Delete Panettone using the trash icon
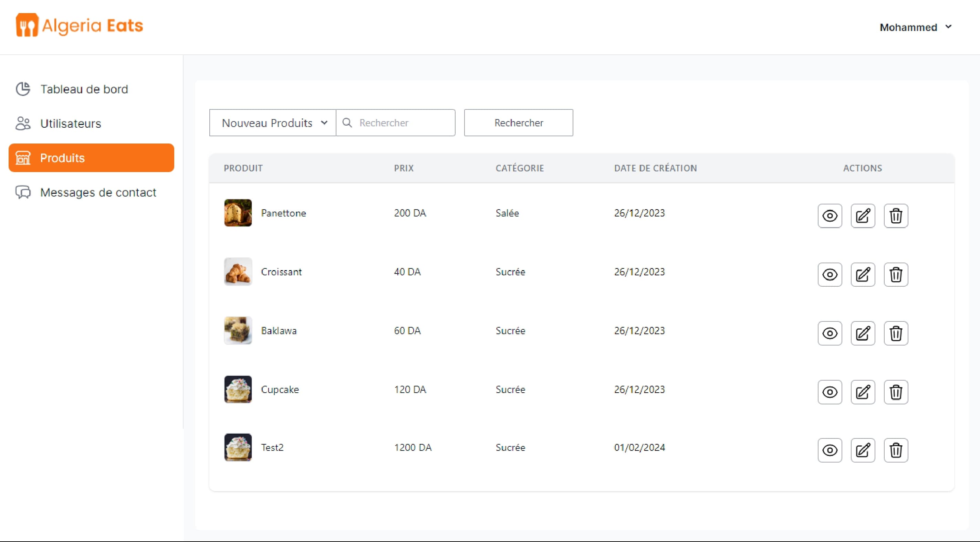Image resolution: width=980 pixels, height=542 pixels. tap(896, 216)
